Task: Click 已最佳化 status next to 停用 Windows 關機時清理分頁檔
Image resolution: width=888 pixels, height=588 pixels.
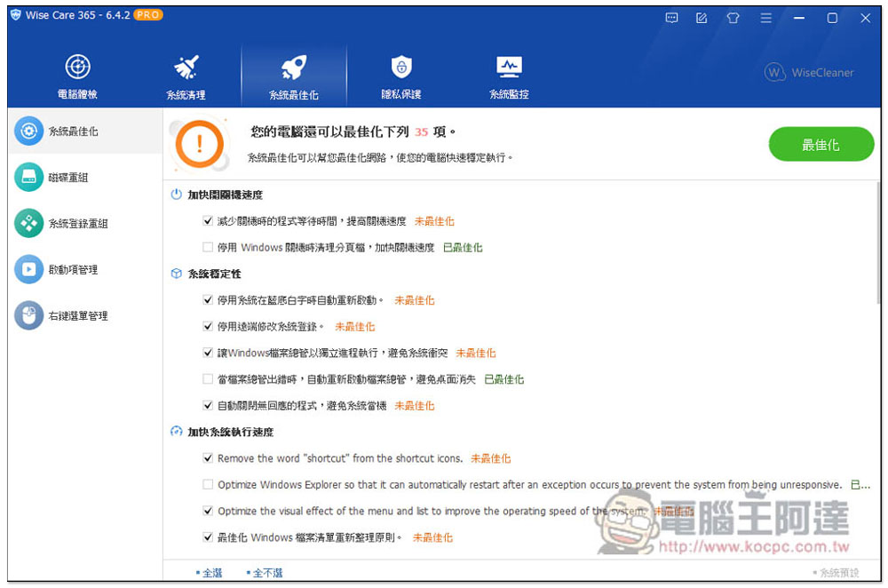Action: pyautogui.click(x=463, y=248)
